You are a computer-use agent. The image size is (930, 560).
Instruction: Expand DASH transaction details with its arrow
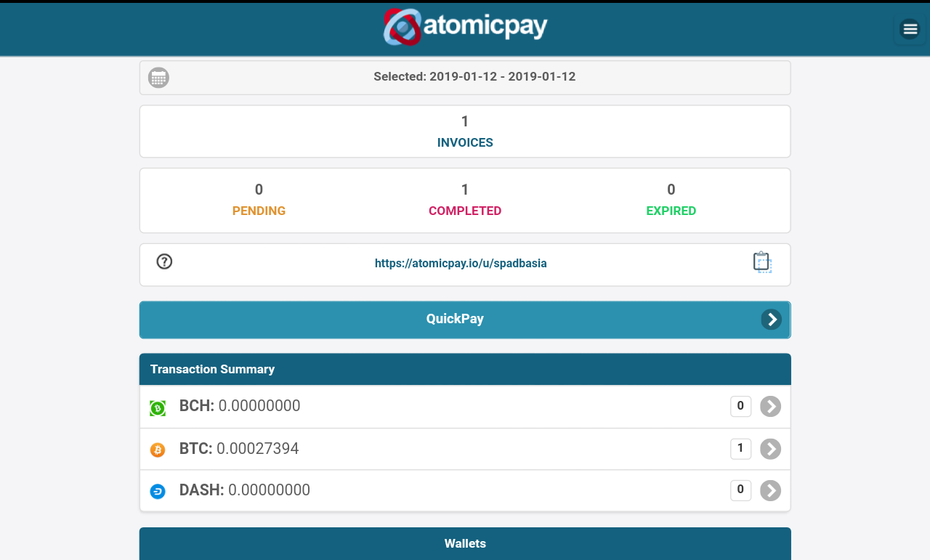770,490
